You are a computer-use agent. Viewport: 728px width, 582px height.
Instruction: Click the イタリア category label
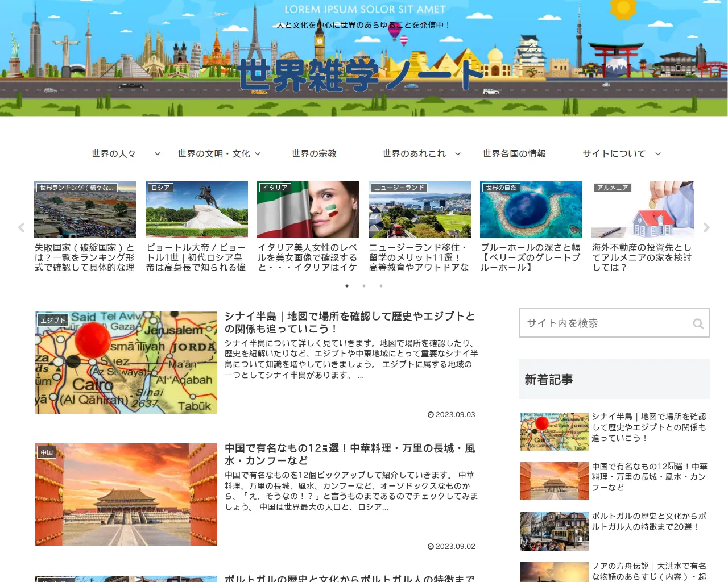point(276,188)
